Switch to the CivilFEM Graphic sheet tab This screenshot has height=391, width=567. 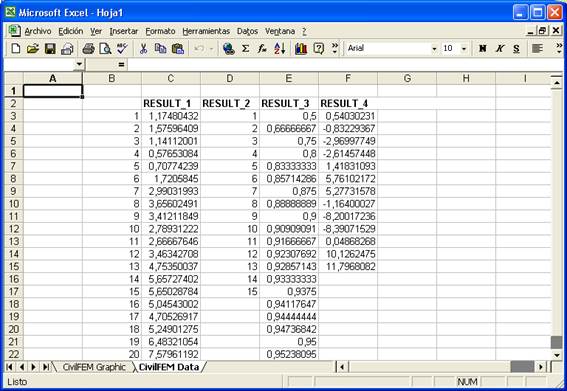94,367
